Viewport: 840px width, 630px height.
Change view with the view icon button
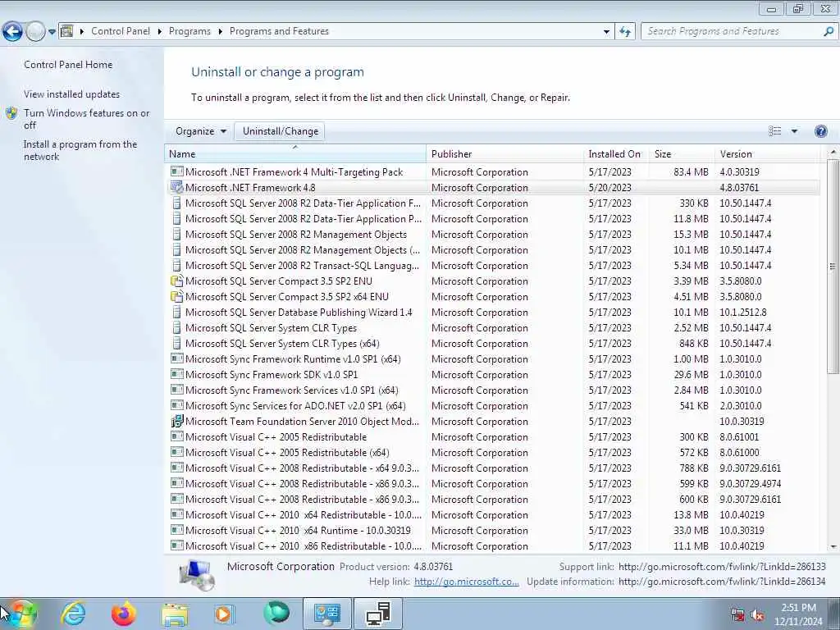[x=774, y=131]
